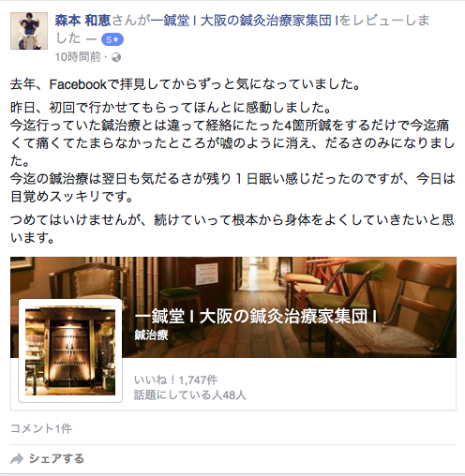The height and width of the screenshot is (476, 465).
Task: Click いいね！1,747件 like count
Action: pyautogui.click(x=176, y=380)
